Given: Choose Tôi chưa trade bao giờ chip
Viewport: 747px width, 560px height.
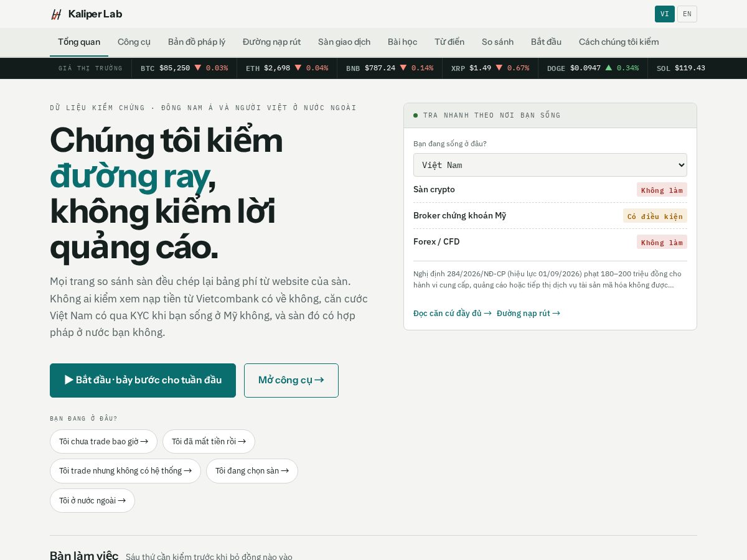Looking at the screenshot, I should point(103,441).
